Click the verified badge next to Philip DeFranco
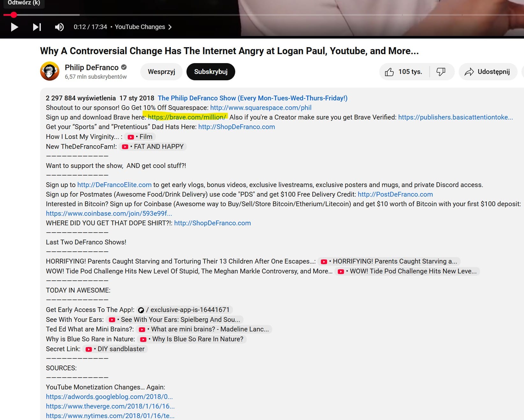 pyautogui.click(x=124, y=67)
